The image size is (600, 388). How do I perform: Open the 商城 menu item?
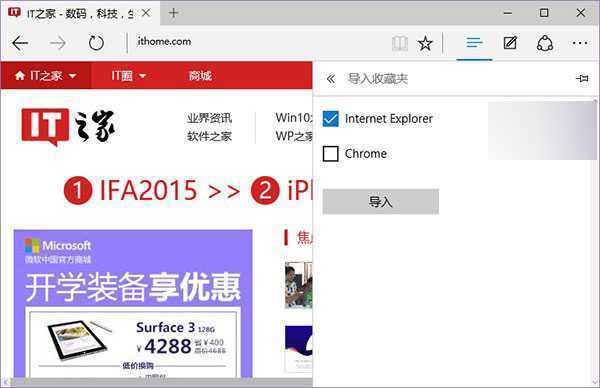click(200, 75)
